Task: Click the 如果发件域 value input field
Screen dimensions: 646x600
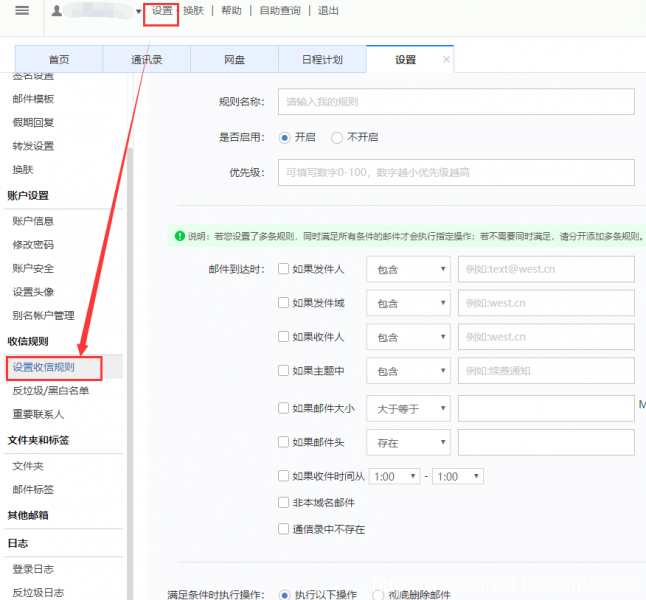Action: point(546,303)
